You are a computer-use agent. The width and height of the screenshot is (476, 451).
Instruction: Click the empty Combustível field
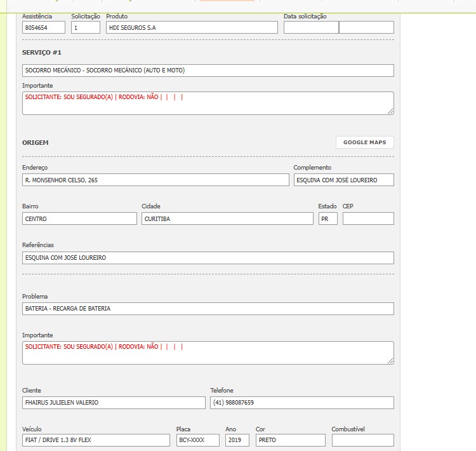[x=363, y=440]
